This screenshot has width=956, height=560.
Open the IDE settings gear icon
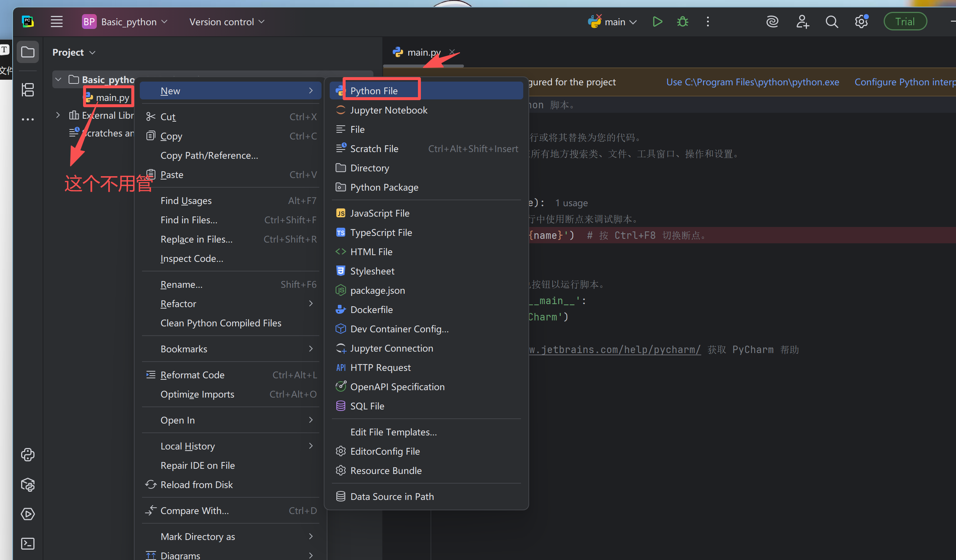(x=861, y=22)
